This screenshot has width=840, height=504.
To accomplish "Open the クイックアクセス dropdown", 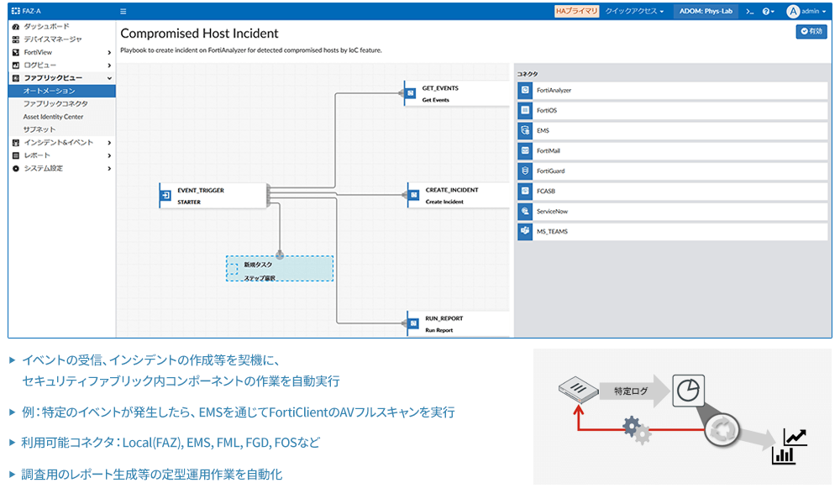I will coord(634,11).
